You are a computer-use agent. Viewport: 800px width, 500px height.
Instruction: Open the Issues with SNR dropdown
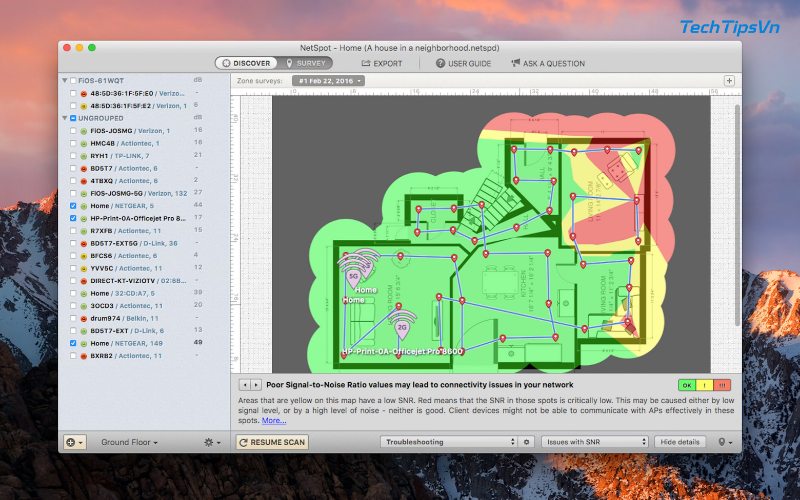[595, 442]
